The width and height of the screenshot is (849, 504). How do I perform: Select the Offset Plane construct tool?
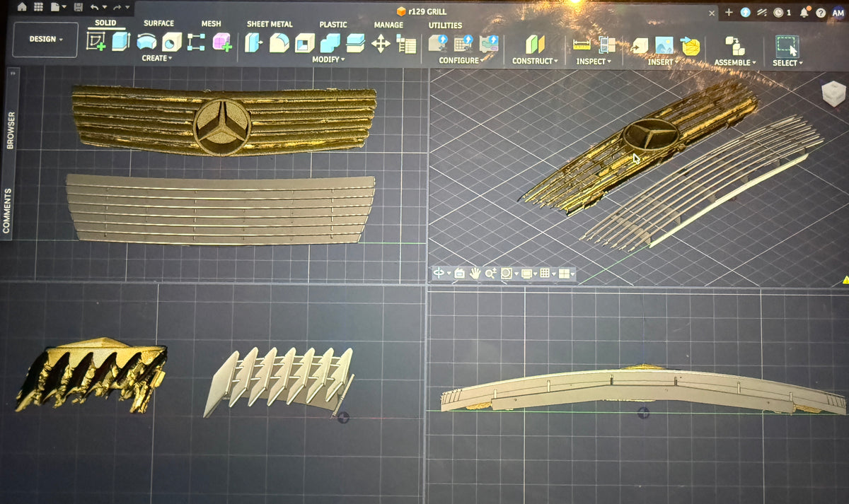click(x=536, y=45)
